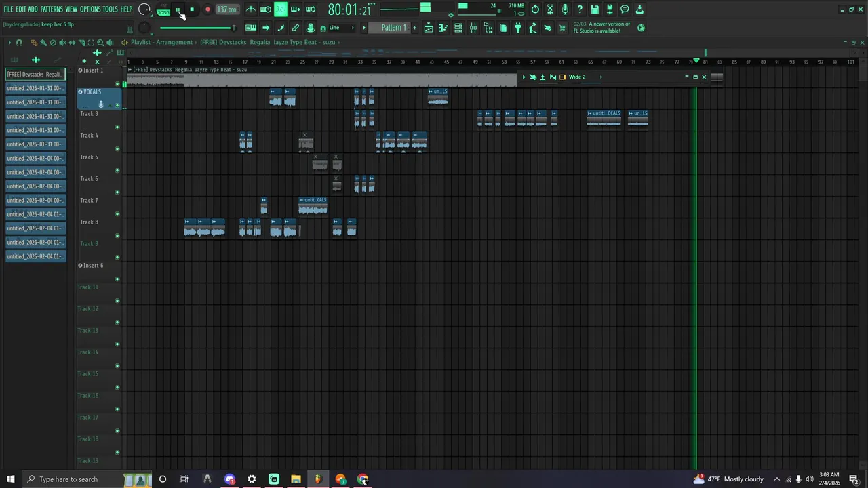Open the Line snap dropdown

pos(340,28)
